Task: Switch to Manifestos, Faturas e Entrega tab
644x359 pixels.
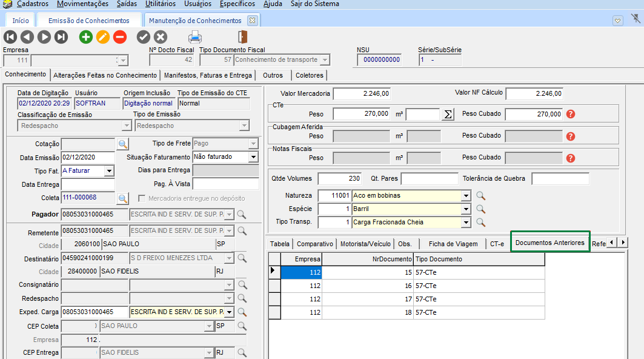Action: click(208, 76)
